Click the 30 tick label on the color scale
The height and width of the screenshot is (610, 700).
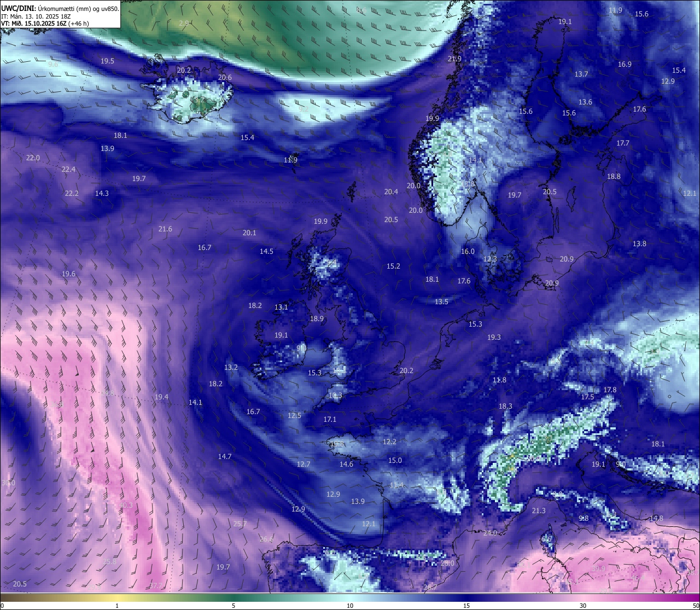583,606
